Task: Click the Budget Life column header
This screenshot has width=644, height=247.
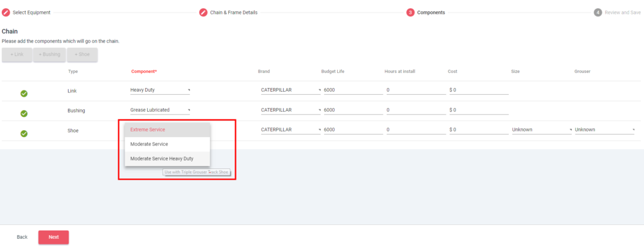Action: click(333, 72)
